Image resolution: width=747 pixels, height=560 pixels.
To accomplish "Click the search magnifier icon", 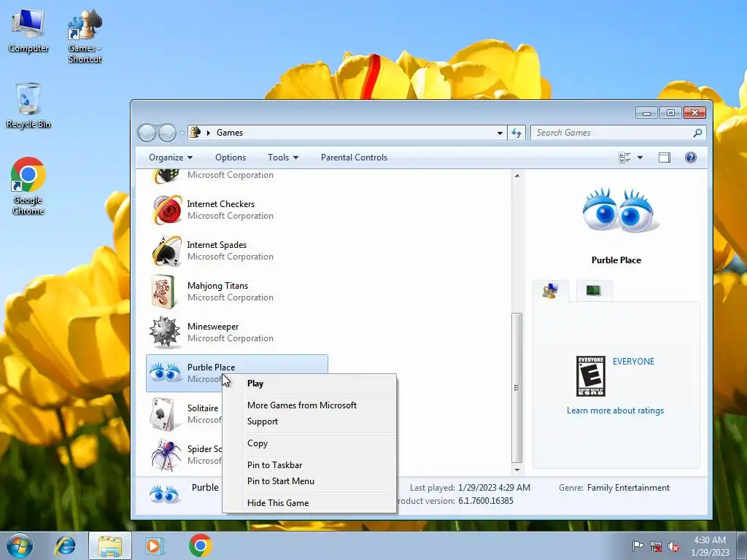I will pos(697,133).
